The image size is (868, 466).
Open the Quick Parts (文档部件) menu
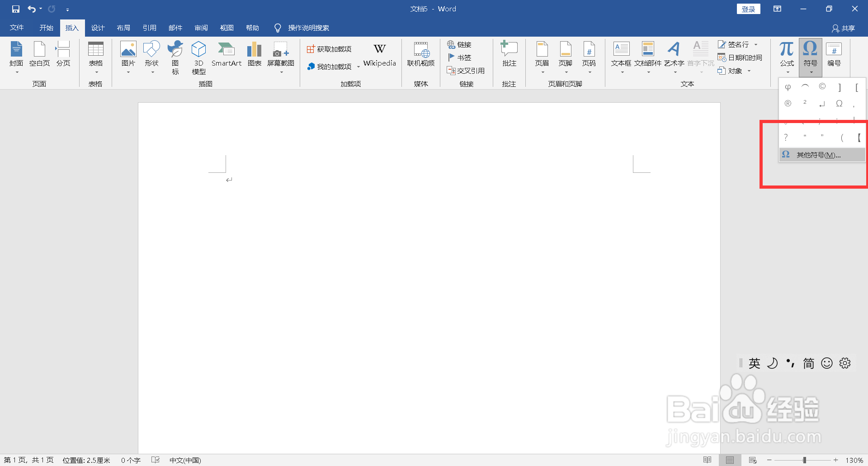click(x=648, y=57)
